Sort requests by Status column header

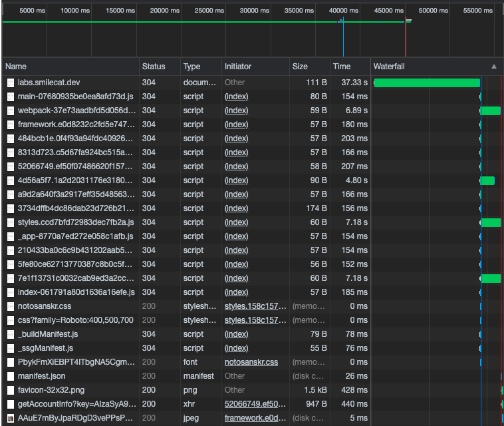(153, 67)
